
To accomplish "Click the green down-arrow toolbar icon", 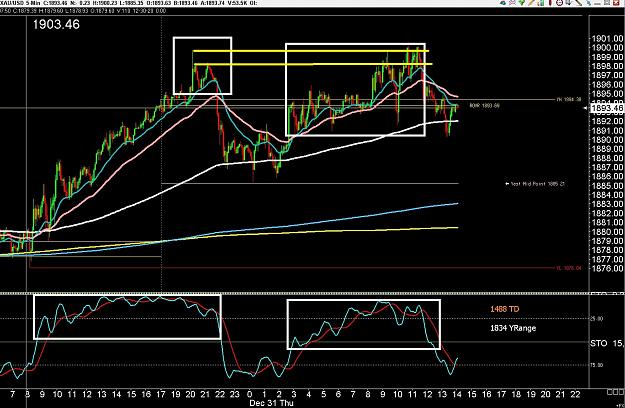I will tap(521, 3).
